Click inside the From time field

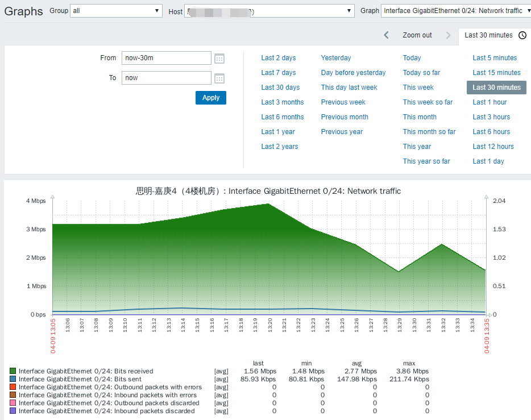pyautogui.click(x=166, y=58)
